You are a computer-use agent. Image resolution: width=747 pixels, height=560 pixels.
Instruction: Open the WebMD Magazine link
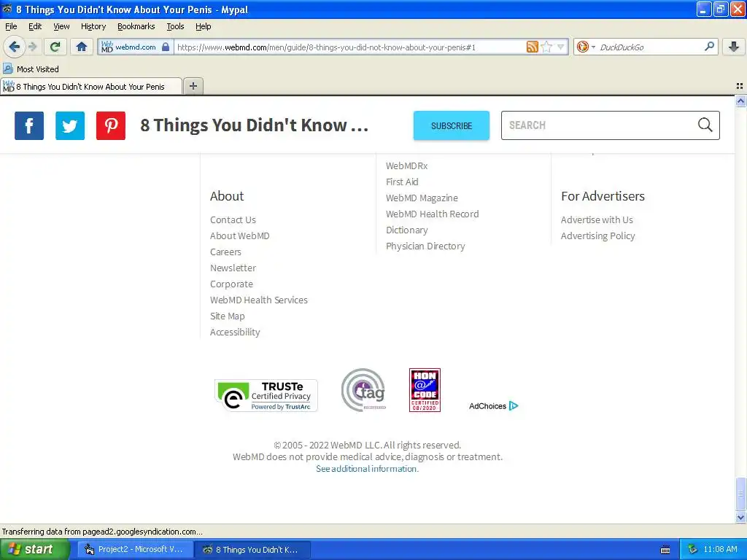[422, 198]
